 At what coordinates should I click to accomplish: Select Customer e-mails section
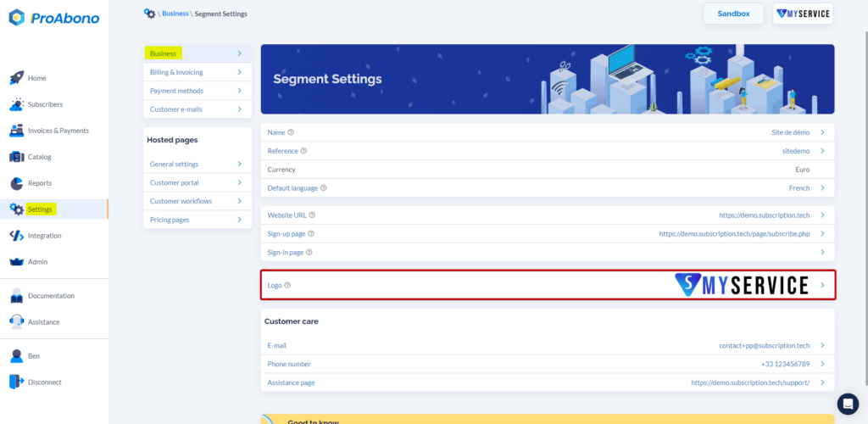(197, 109)
